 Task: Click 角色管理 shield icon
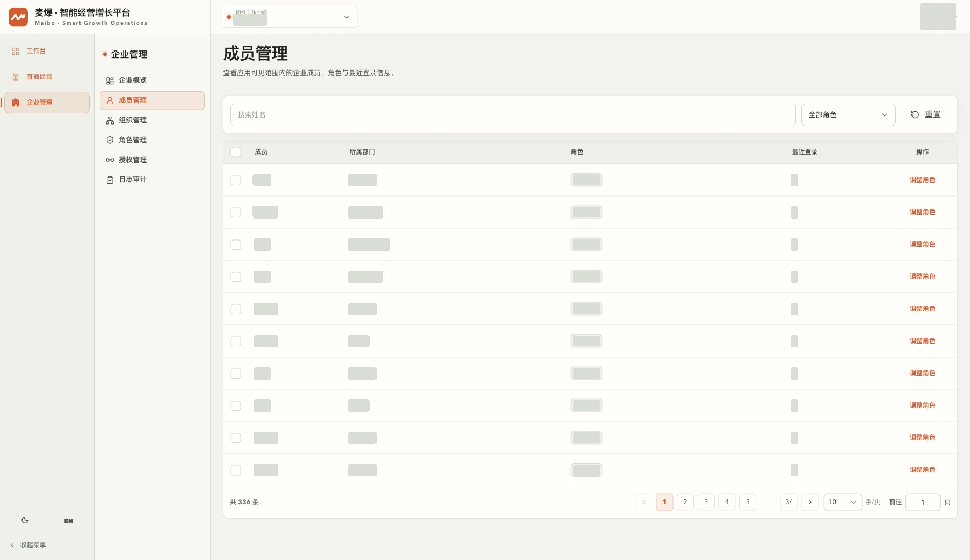110,140
